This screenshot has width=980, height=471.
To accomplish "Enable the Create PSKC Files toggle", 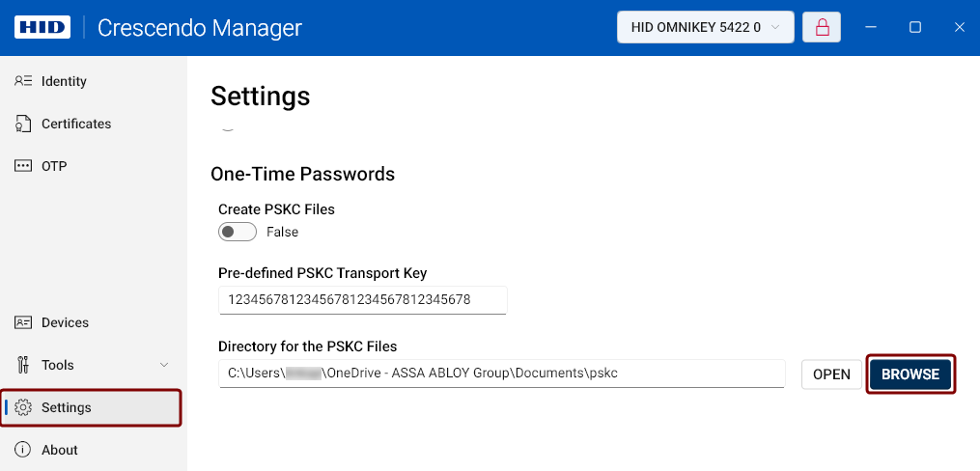I will (x=238, y=232).
